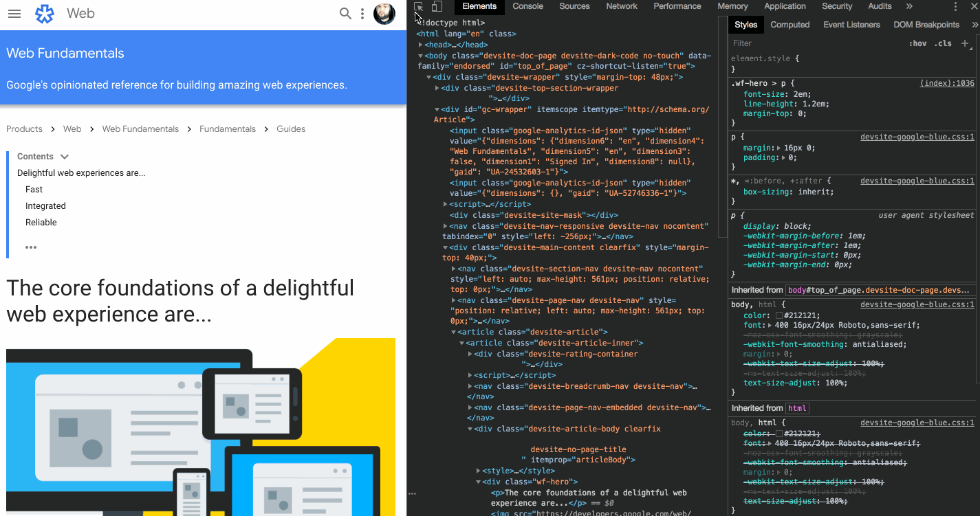Show more Styles sidebar tabs
Screen dimensions: 980x516
point(974,25)
